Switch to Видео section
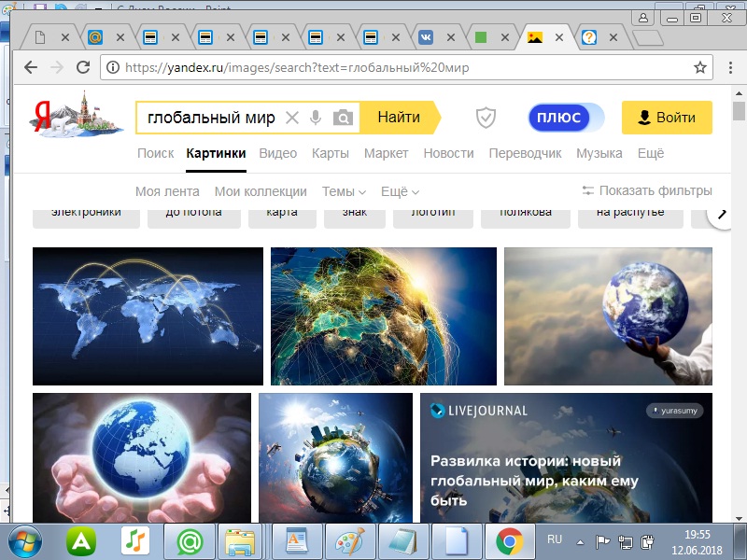 click(x=277, y=153)
